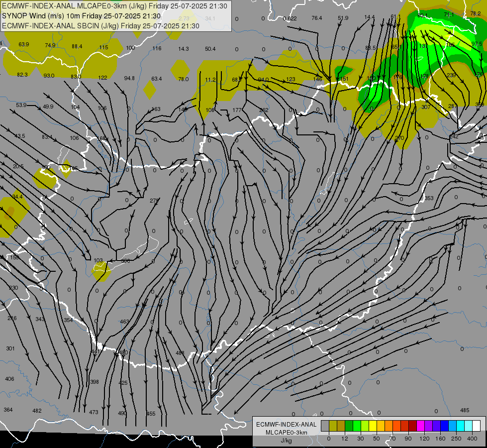Click the map value 88.4

point(77,46)
